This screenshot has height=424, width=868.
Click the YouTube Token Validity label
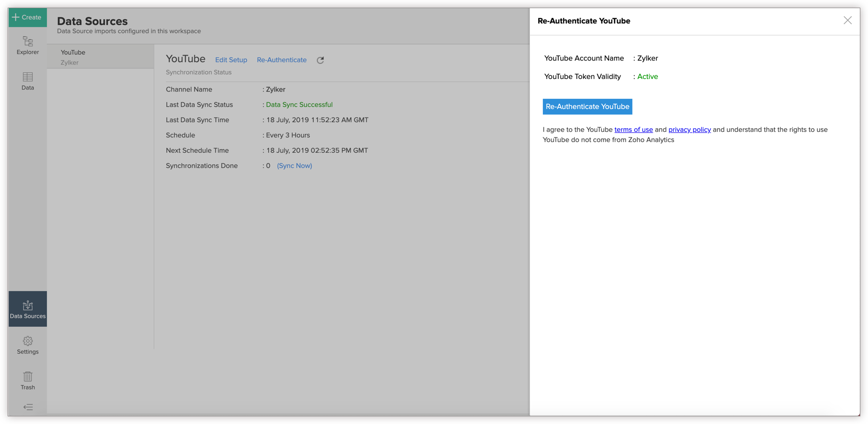point(583,77)
